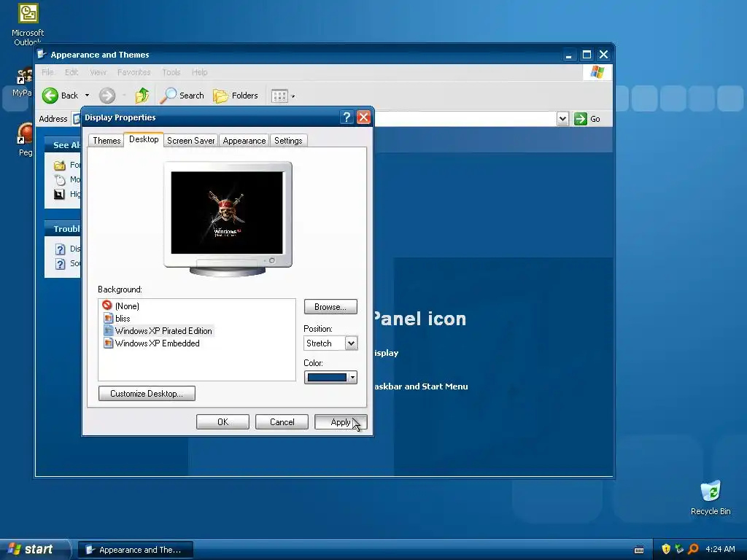Open Microsoft Outlook desktop icon

pos(28,24)
